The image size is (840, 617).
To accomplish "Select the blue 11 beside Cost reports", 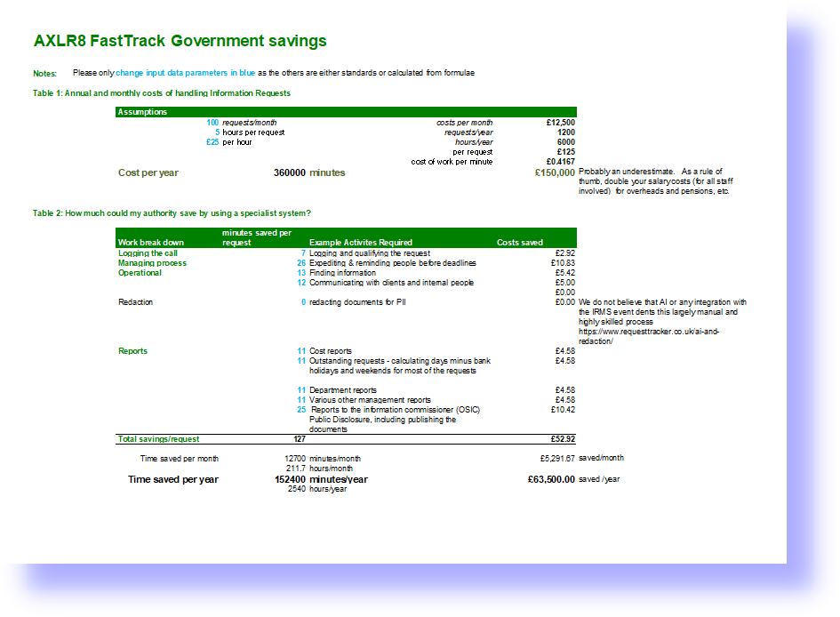I will tap(301, 351).
